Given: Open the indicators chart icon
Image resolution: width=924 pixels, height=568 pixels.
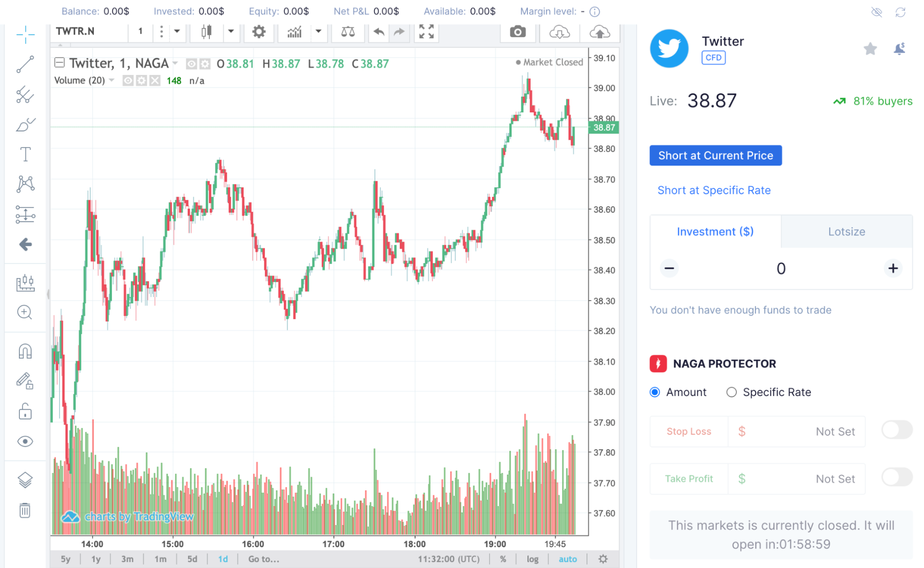Looking at the screenshot, I should (294, 31).
